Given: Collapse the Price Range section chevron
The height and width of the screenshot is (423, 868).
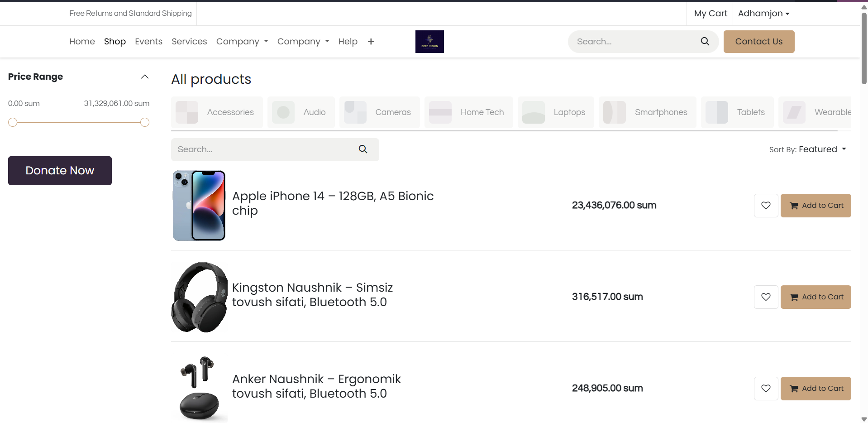Looking at the screenshot, I should (145, 77).
